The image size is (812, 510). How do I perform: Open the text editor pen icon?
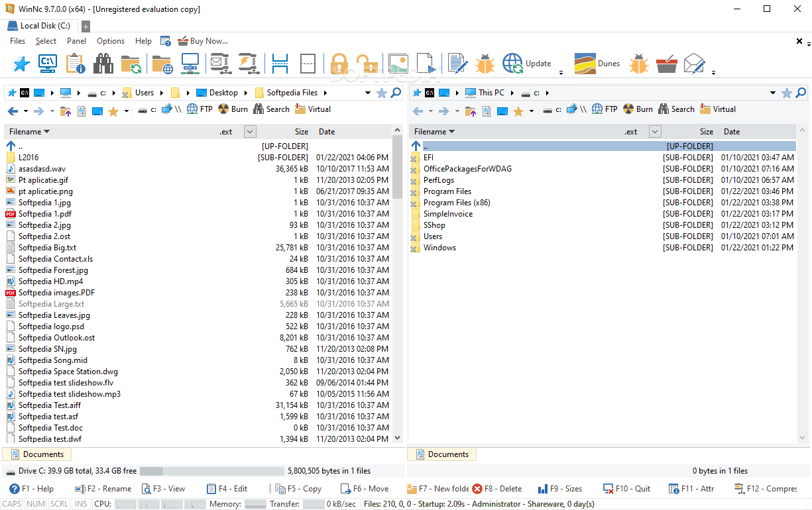(457, 64)
